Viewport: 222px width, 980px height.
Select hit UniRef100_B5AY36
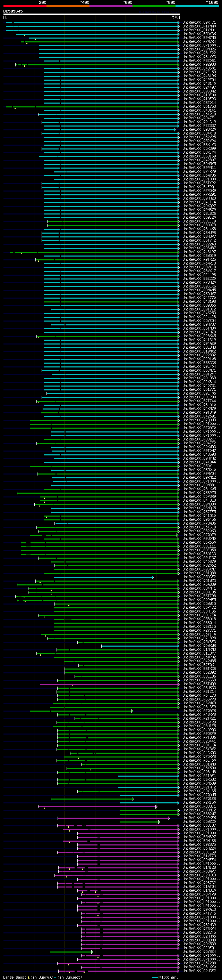pos(199,34)
